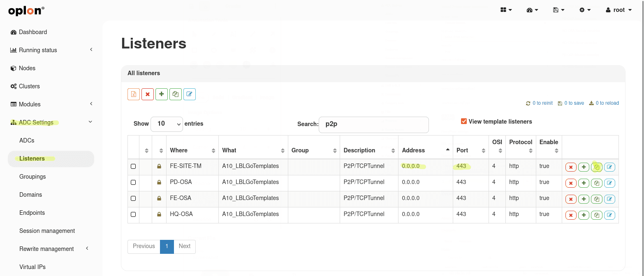Click the export to spreadsheet toolbar icon
The width and height of the screenshot is (644, 276).
(134, 94)
